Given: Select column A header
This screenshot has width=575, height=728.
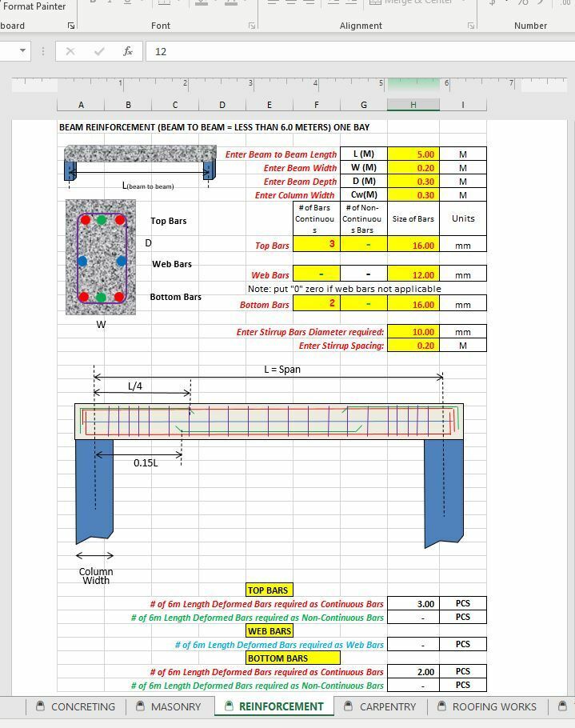Looking at the screenshot, I should (x=81, y=105).
